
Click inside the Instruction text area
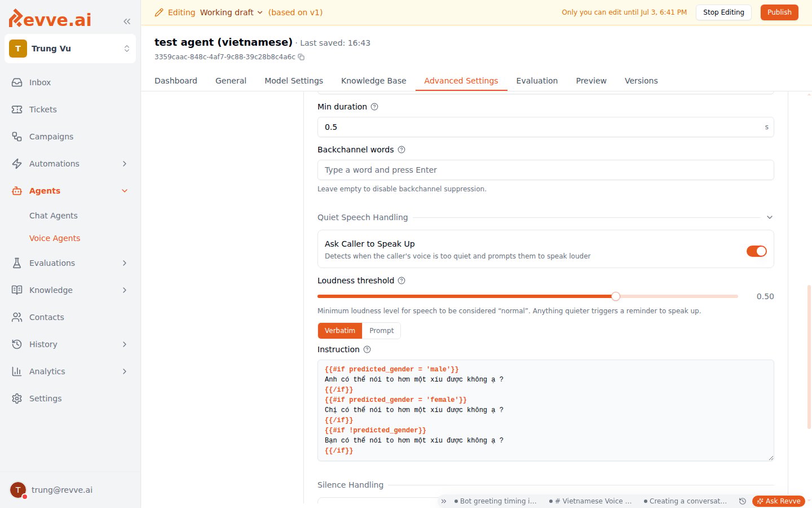pos(545,410)
